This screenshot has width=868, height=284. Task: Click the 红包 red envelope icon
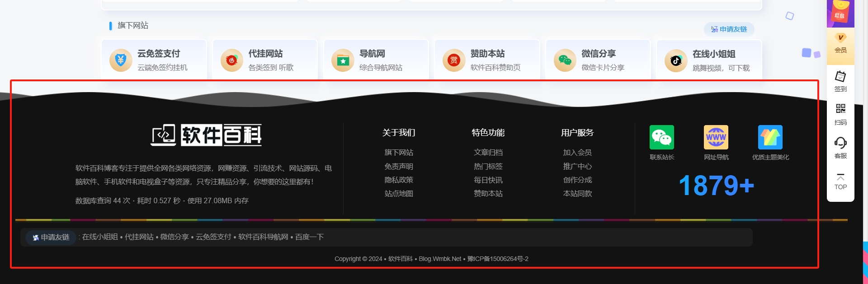pos(840,13)
